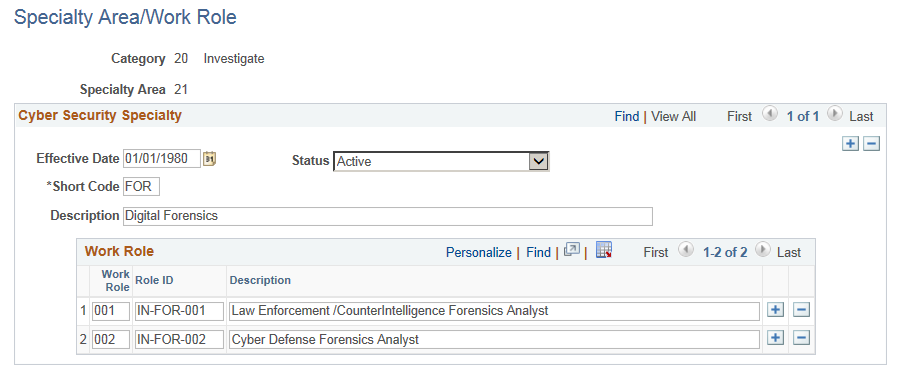Click Find link in Work Role grid
The image size is (900, 374).
point(538,252)
